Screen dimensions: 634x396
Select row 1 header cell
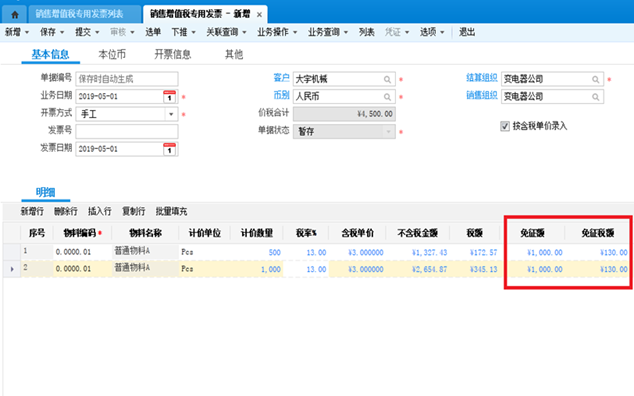click(x=12, y=252)
